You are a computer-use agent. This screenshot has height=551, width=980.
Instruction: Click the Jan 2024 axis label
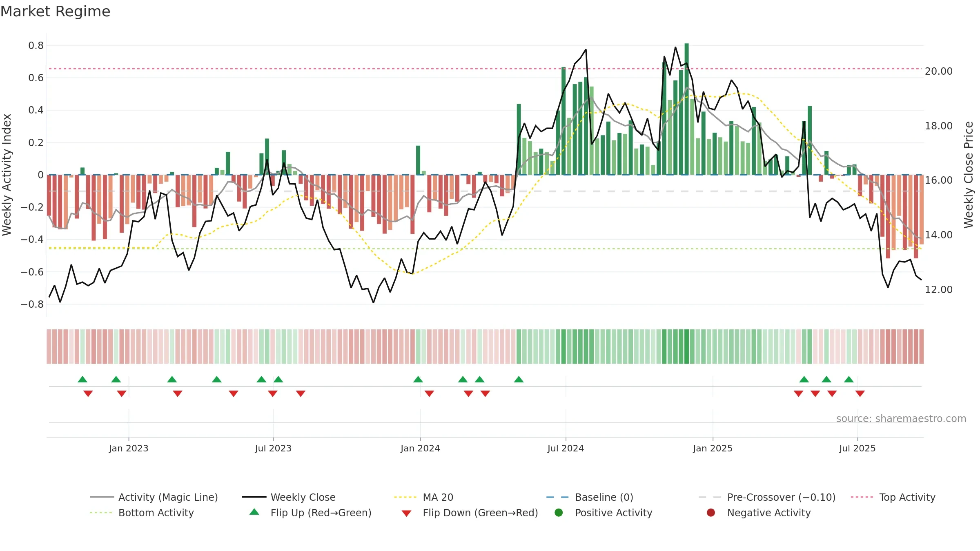tap(420, 449)
